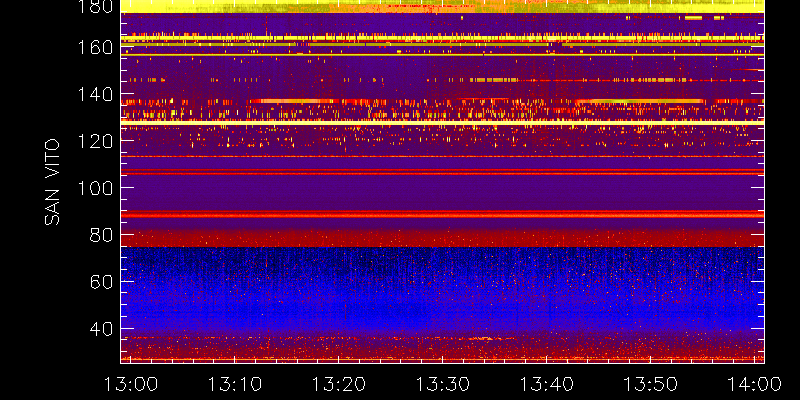This screenshot has height=400, width=800.
Task: Click the 13:10 time axis label
Action: coord(235,384)
